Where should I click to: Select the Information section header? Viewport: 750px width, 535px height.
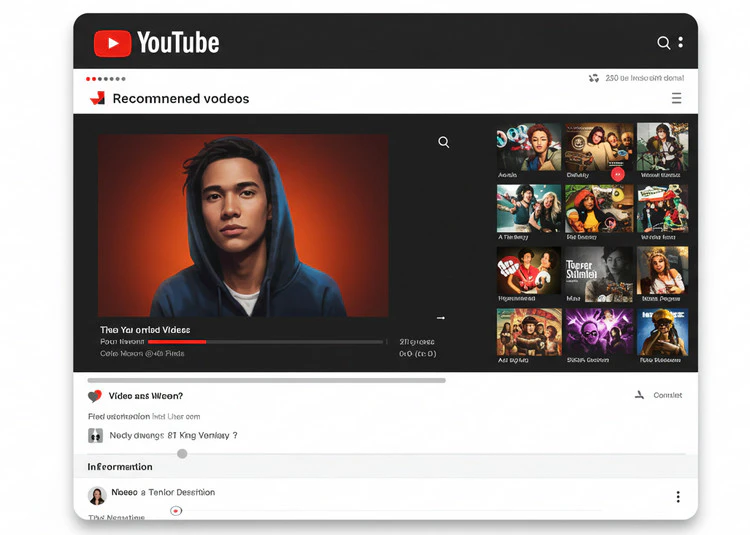coord(120,467)
